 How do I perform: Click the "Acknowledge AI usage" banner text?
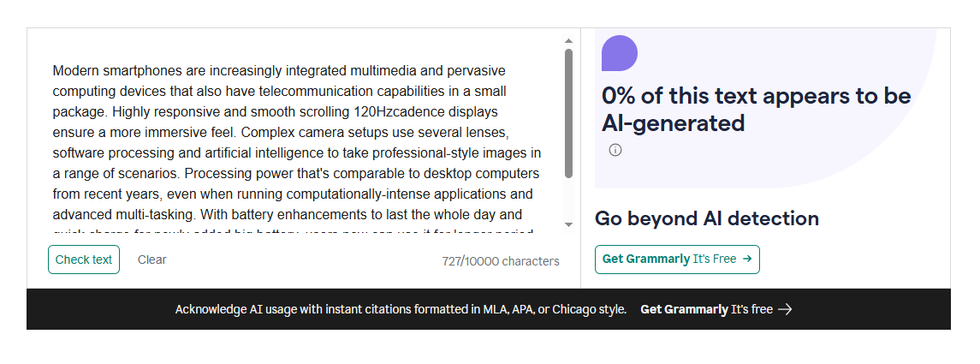(x=401, y=309)
